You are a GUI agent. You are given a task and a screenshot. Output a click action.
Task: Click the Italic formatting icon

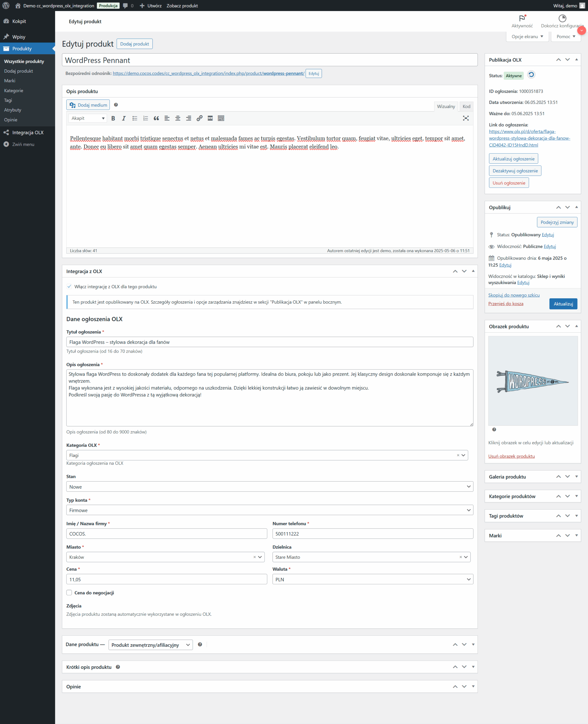point(124,118)
